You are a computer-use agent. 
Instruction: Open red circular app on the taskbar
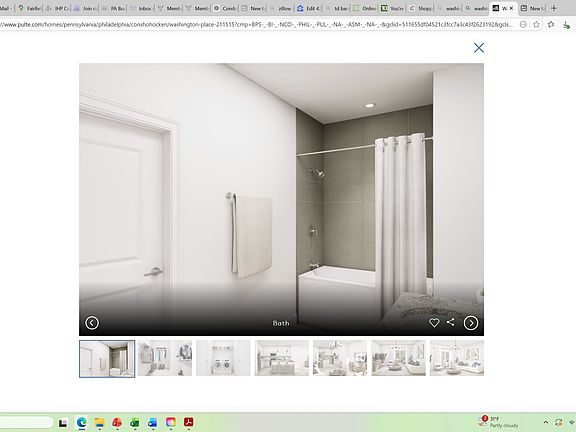point(117,423)
